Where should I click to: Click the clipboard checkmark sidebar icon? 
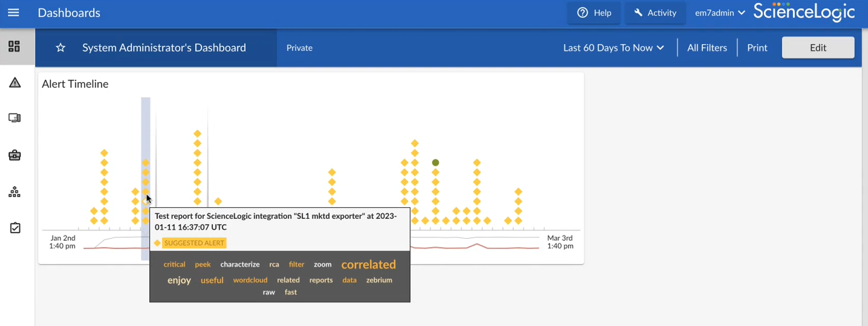pyautogui.click(x=15, y=228)
